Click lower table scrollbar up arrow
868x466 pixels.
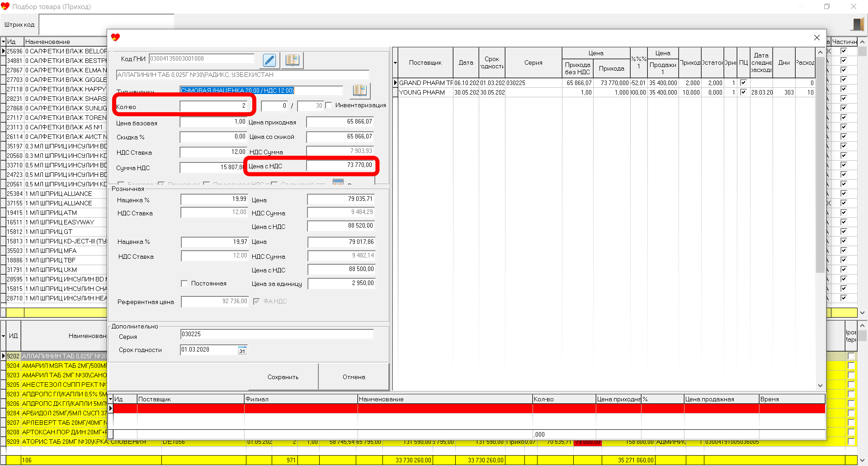click(862, 325)
